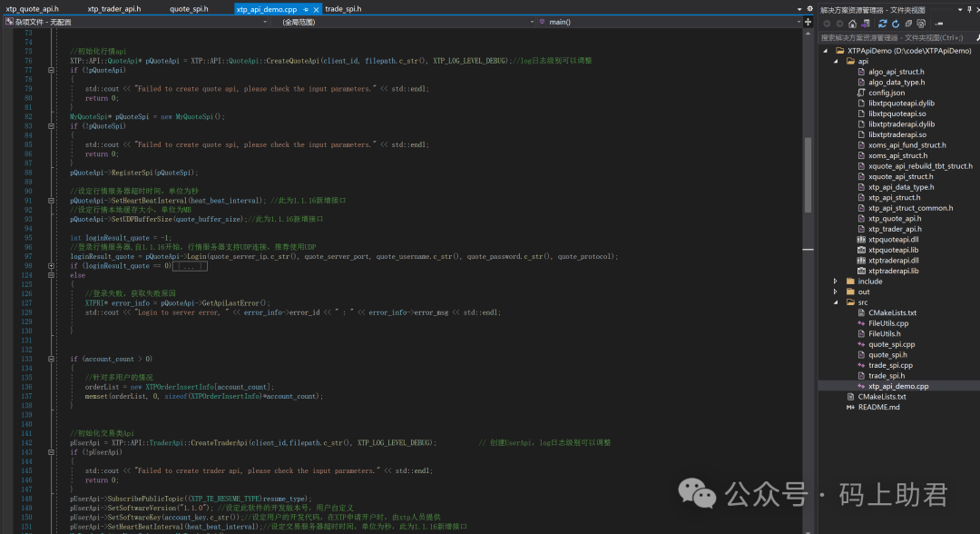Close the xtp_api_demo.cpp tab
The image size is (980, 534).
pos(316,9)
